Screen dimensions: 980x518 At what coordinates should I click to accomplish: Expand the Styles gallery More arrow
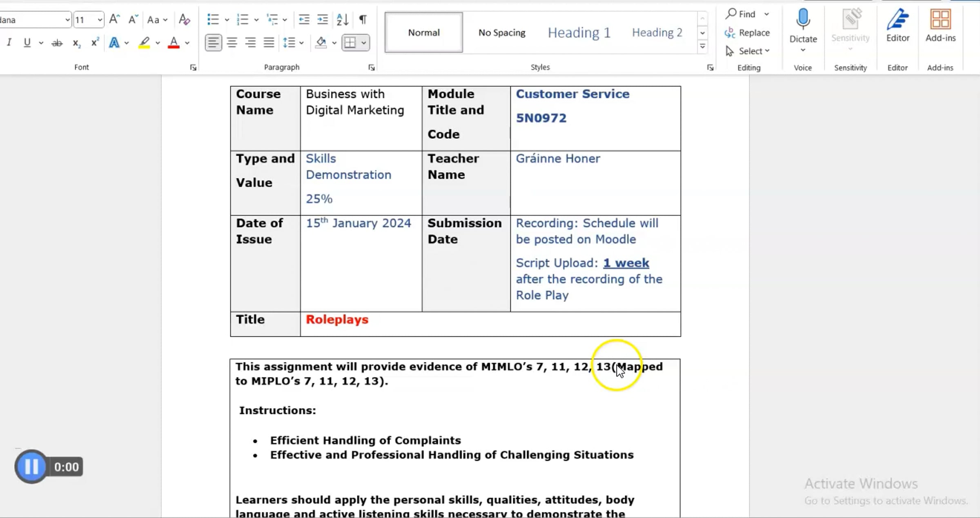[702, 47]
